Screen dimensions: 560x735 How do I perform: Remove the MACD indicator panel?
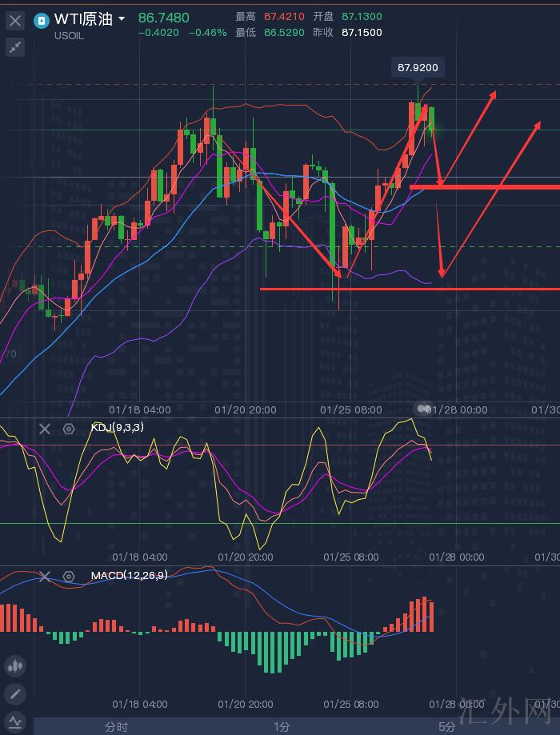[45, 576]
